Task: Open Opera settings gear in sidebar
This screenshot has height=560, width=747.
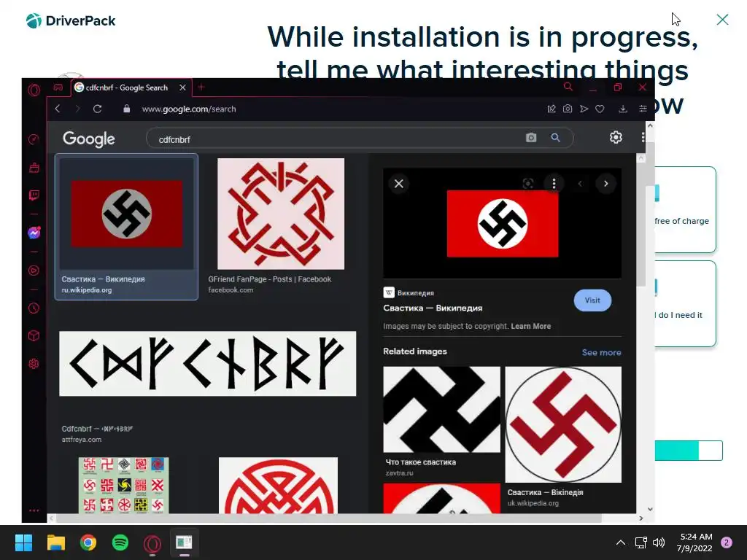Action: pos(34,364)
